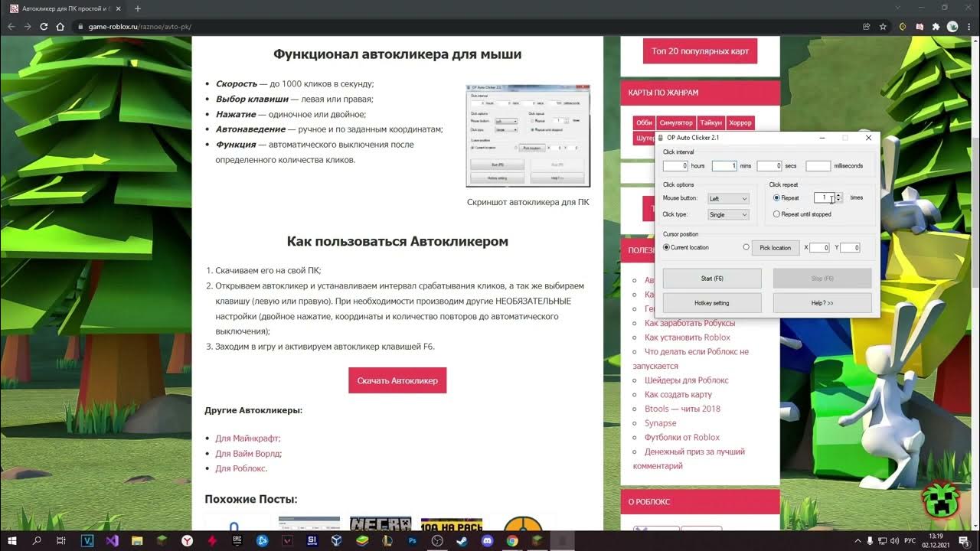Bookmark this page with star icon
This screenshot has height=551, width=980.
click(883, 26)
